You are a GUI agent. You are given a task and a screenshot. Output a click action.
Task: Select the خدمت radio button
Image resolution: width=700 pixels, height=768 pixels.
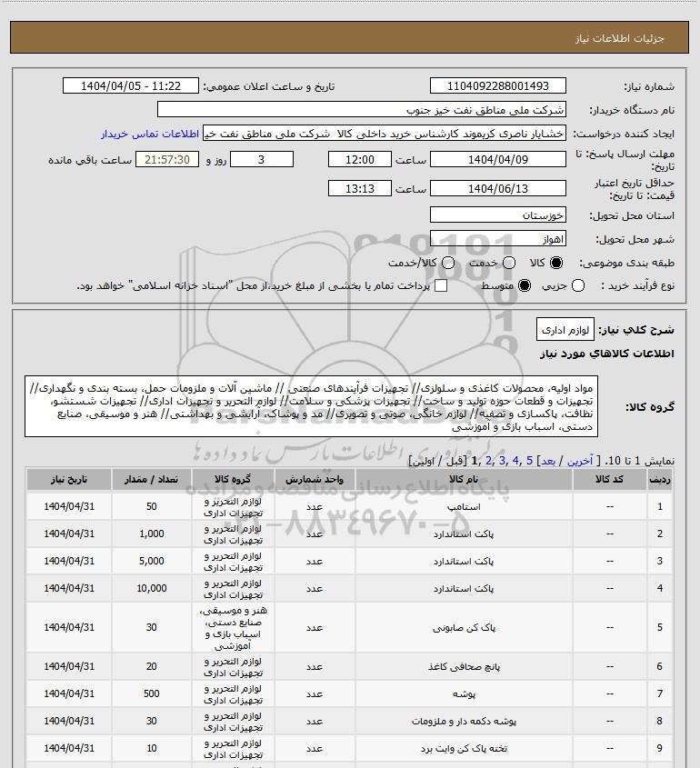pos(509,263)
